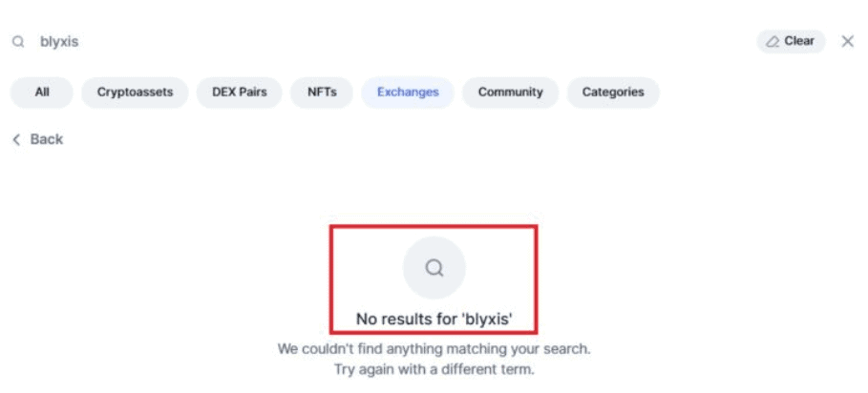Switch to the Cryptoassets filter tab
Viewport: 868px width, 393px height.
(135, 93)
